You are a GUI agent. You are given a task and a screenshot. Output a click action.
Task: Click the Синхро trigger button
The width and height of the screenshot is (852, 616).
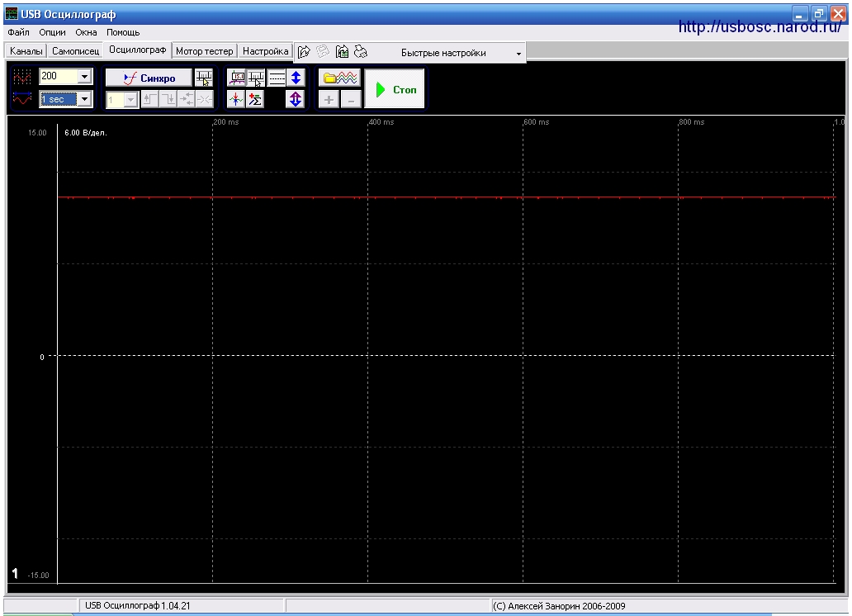[149, 78]
